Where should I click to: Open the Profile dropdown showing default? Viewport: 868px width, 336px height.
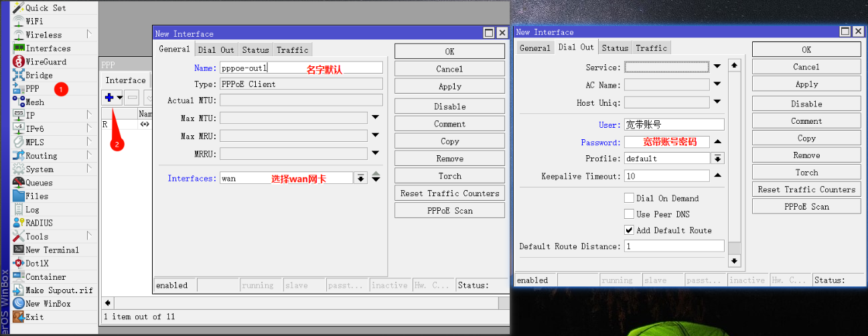(x=717, y=159)
